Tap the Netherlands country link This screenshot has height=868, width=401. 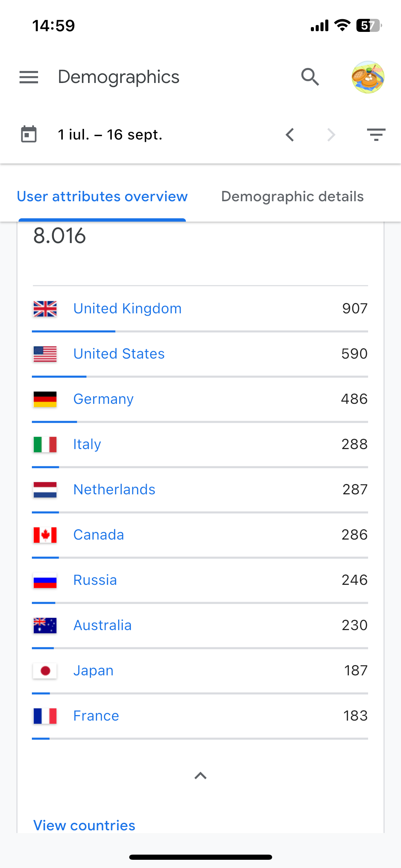pos(114,490)
